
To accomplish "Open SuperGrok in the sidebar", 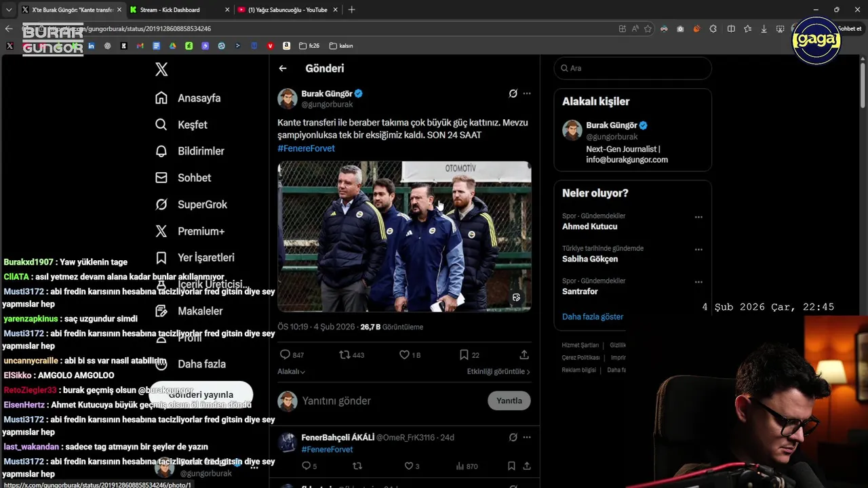I will pyautogui.click(x=191, y=204).
